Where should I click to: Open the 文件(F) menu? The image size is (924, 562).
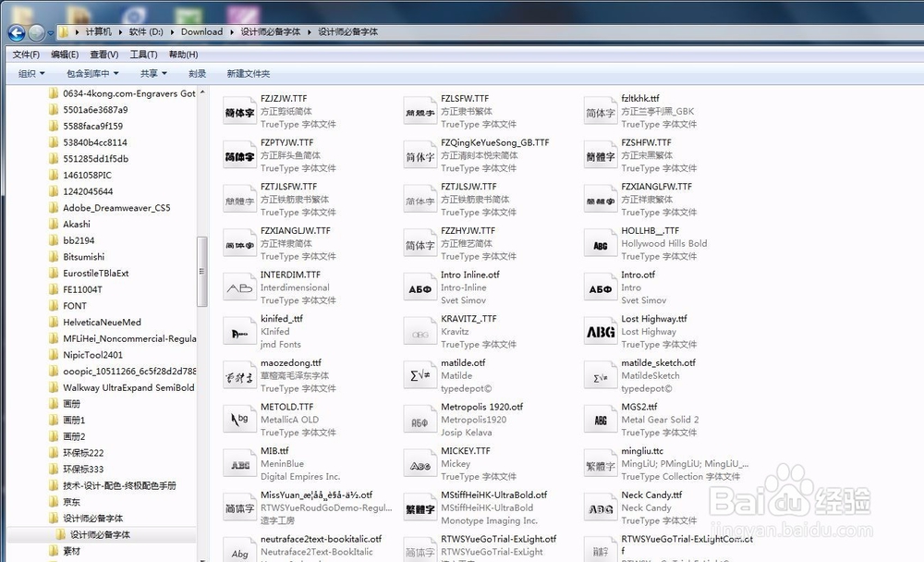(x=26, y=55)
